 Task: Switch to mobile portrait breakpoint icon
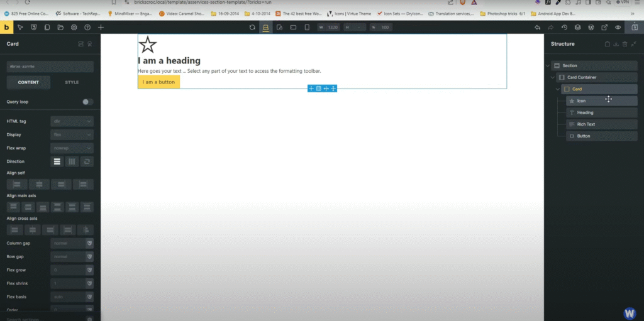coord(307,27)
